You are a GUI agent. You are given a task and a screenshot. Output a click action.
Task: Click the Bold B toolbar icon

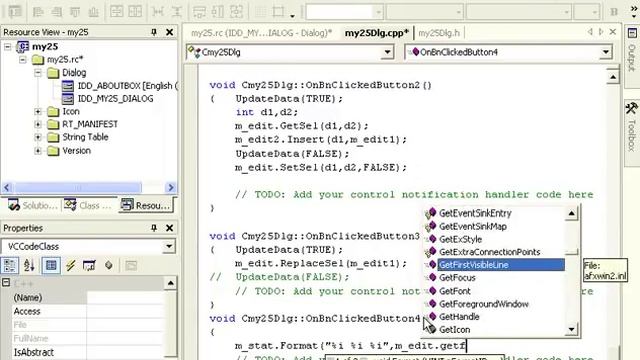614,12
